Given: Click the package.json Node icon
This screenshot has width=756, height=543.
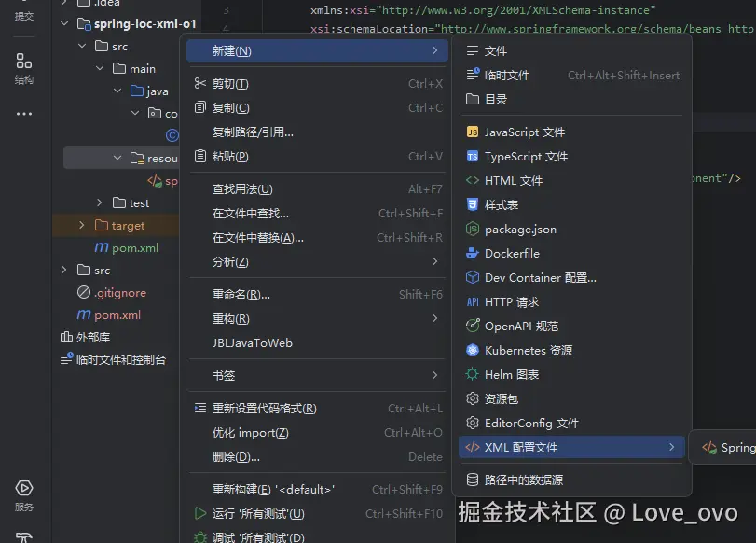Looking at the screenshot, I should point(473,229).
